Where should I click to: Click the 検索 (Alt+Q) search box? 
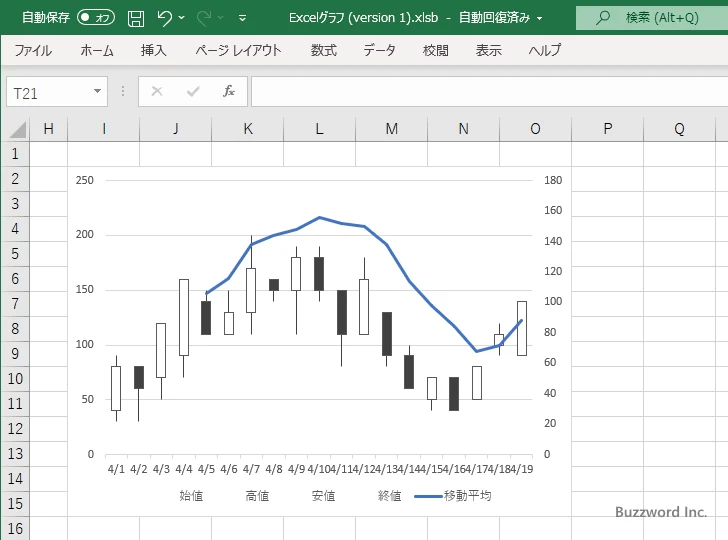(x=652, y=18)
